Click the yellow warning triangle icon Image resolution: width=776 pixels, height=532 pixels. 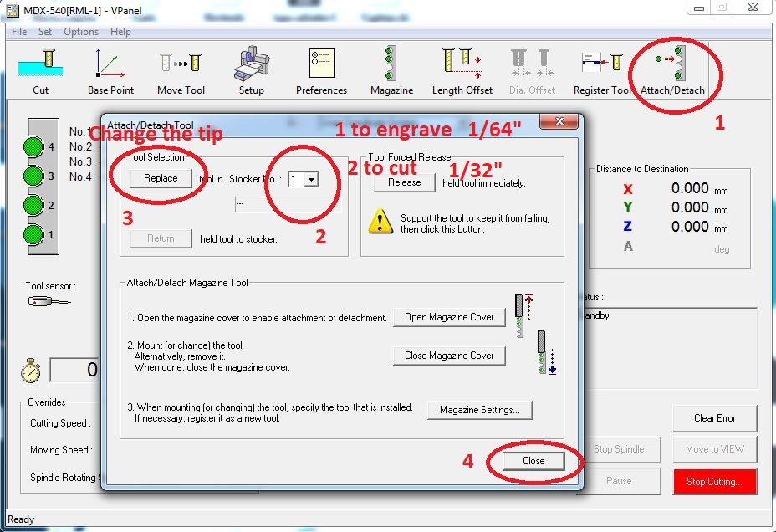tap(380, 221)
